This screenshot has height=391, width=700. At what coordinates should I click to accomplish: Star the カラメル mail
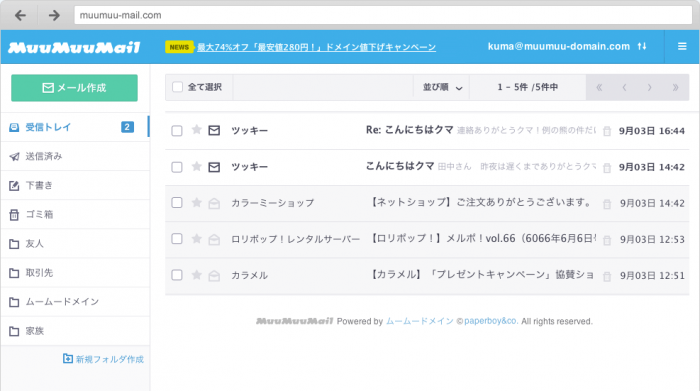point(196,275)
